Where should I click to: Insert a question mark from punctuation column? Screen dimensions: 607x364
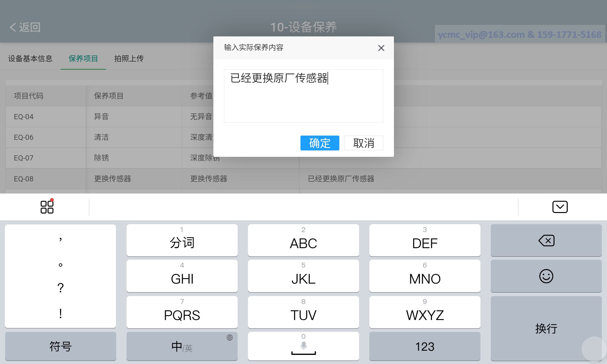click(60, 288)
